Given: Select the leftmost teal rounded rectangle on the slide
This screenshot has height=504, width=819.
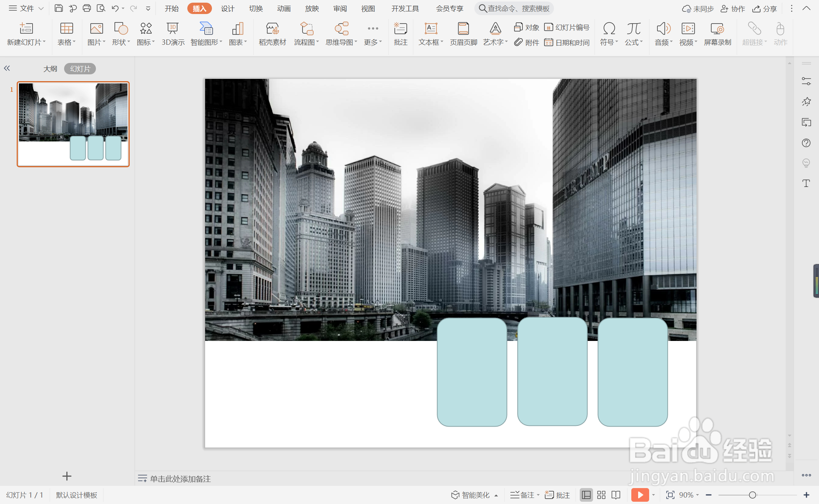Looking at the screenshot, I should (x=472, y=372).
